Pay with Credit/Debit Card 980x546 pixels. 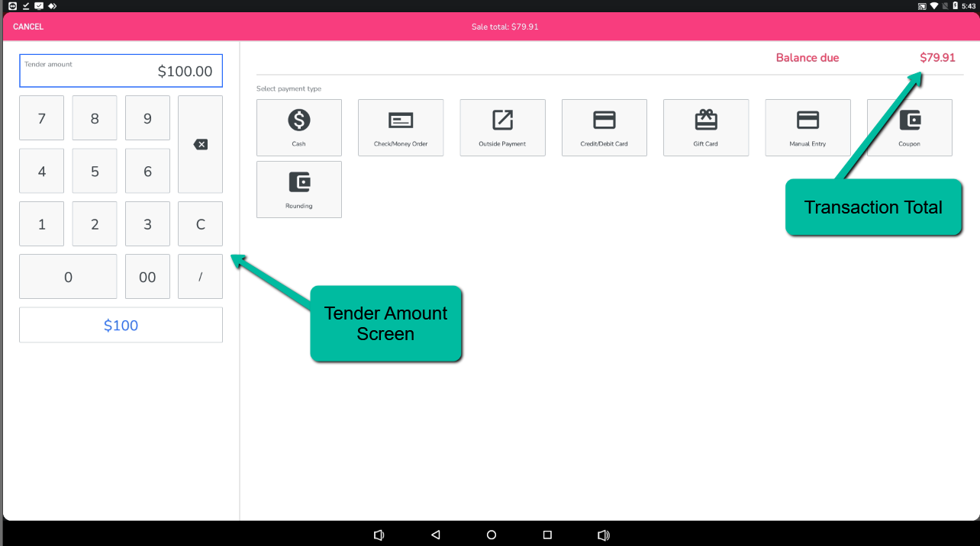(604, 127)
